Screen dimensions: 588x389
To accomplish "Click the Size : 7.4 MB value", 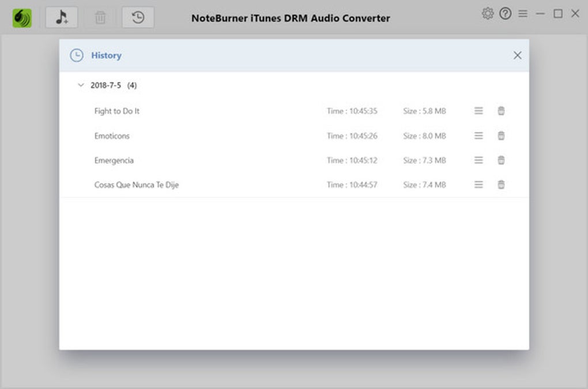I will click(424, 185).
